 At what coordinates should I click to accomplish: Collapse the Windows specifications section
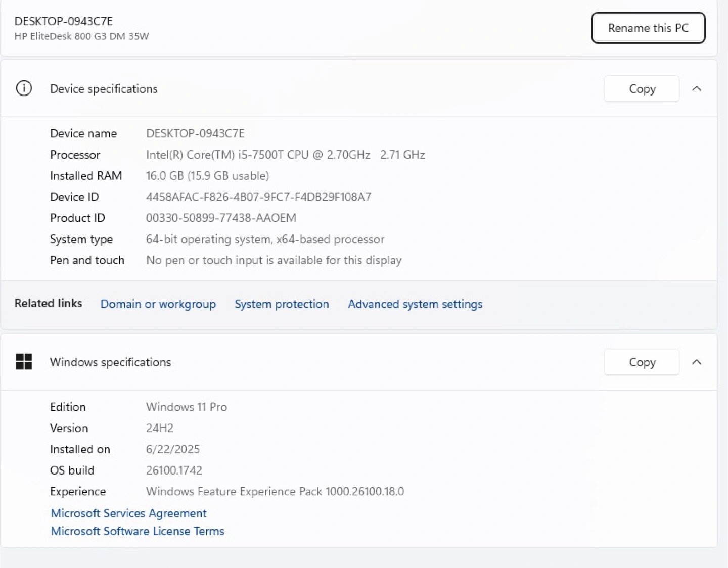(697, 362)
